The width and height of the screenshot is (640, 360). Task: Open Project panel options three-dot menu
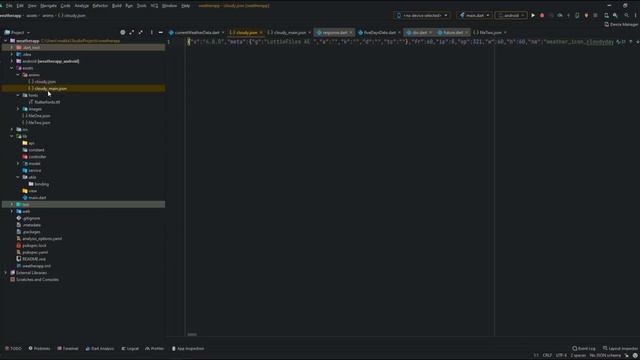click(151, 32)
